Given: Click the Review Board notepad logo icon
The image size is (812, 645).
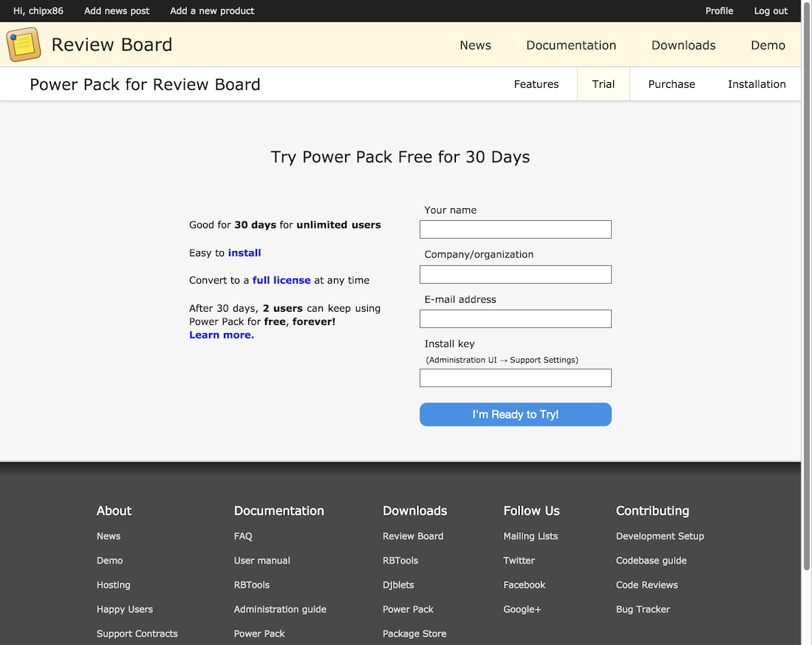Looking at the screenshot, I should 24,44.
